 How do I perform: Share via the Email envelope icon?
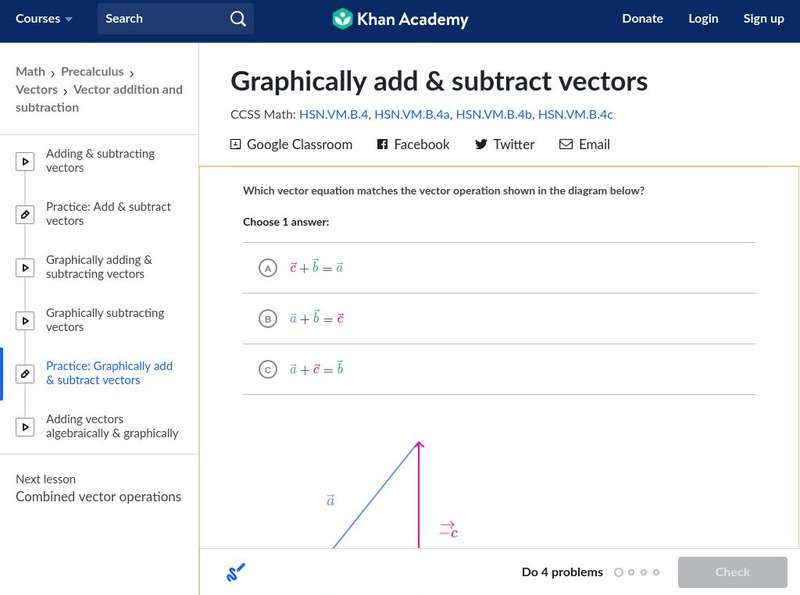pyautogui.click(x=565, y=144)
